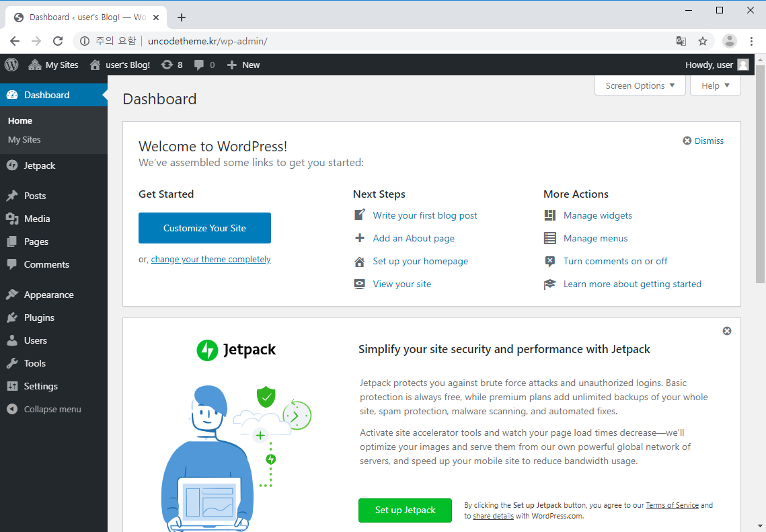
Task: Click the scrollbar down arrow
Action: pyautogui.click(x=760, y=527)
